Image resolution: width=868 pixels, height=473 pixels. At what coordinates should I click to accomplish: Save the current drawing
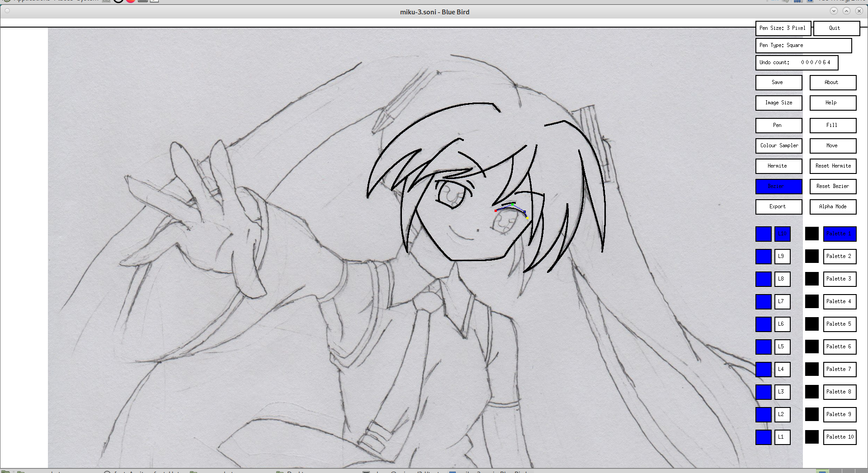click(778, 83)
